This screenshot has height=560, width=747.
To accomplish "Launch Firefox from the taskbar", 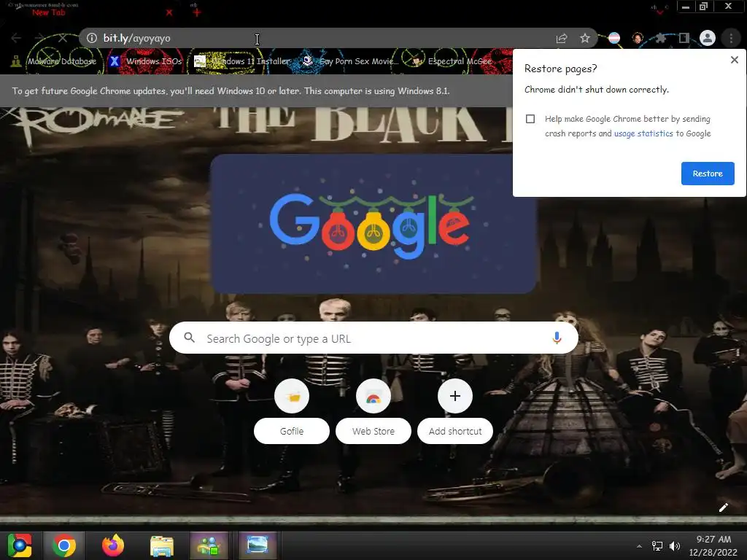I will click(113, 545).
